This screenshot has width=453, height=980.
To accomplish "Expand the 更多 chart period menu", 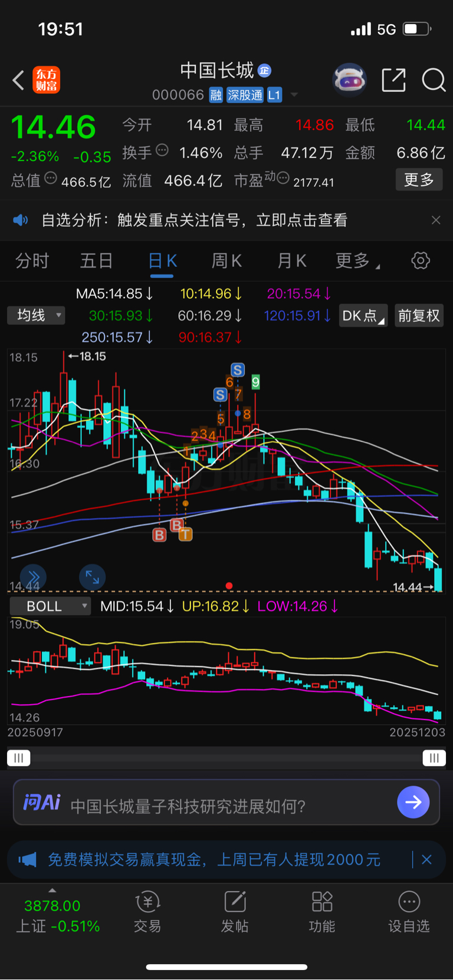I will pos(357,260).
